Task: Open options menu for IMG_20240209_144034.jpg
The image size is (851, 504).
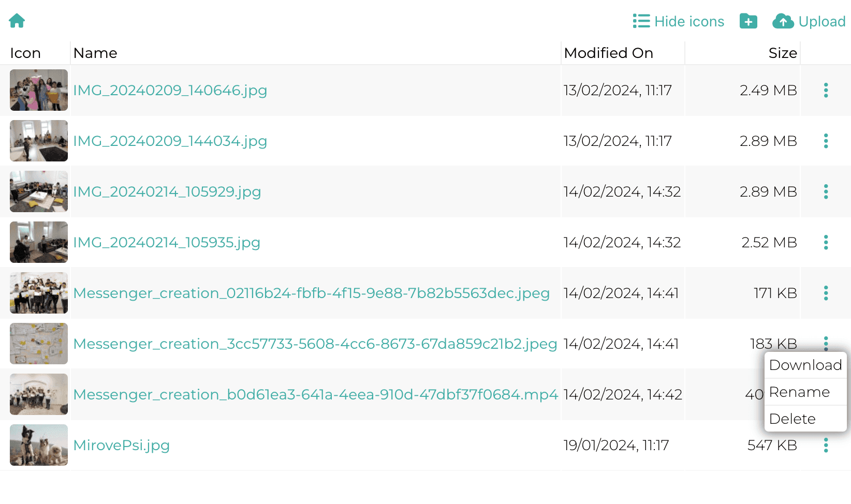Action: point(826,141)
